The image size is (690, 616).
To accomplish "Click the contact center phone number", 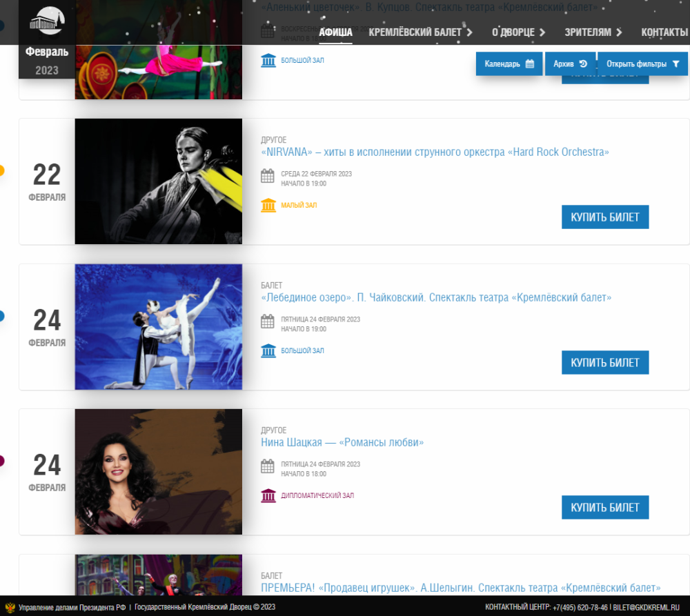I will [580, 608].
